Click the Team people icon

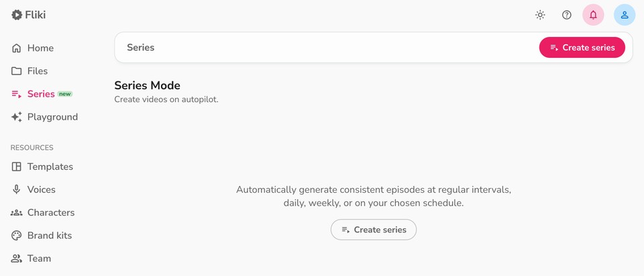pos(17,259)
